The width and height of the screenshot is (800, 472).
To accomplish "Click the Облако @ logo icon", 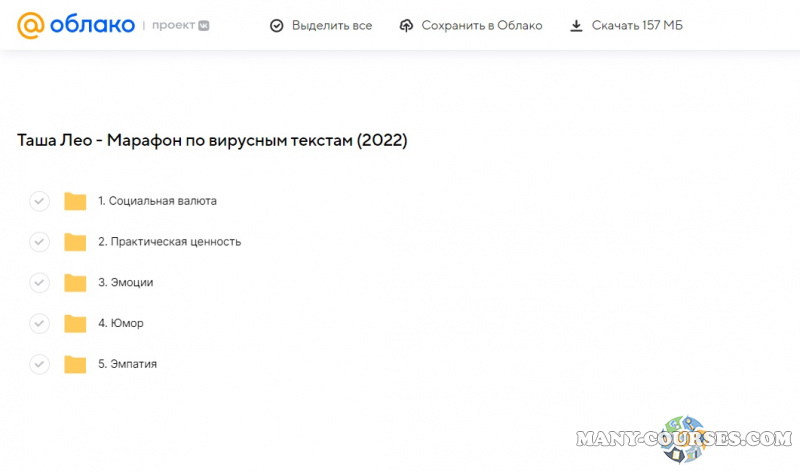I will pos(32,25).
